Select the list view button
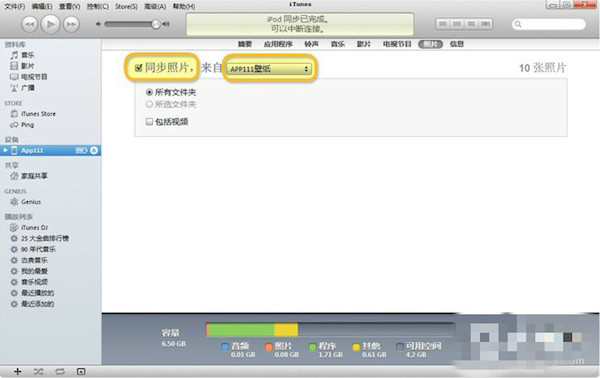The height and width of the screenshot is (378, 600). [443, 24]
